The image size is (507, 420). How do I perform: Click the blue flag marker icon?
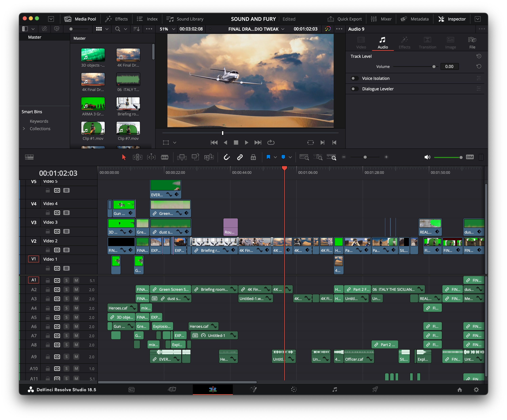tap(268, 157)
